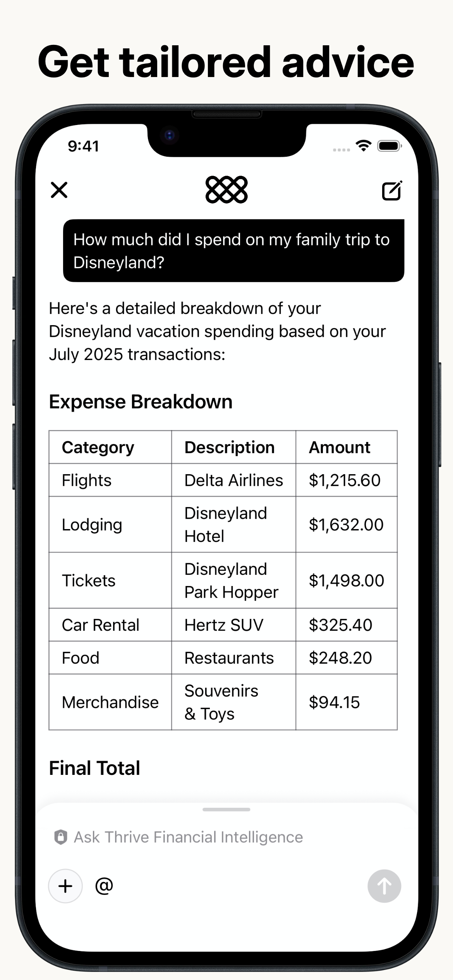Image resolution: width=453 pixels, height=980 pixels.
Task: Tap the Final Total heading
Action: pos(94,768)
